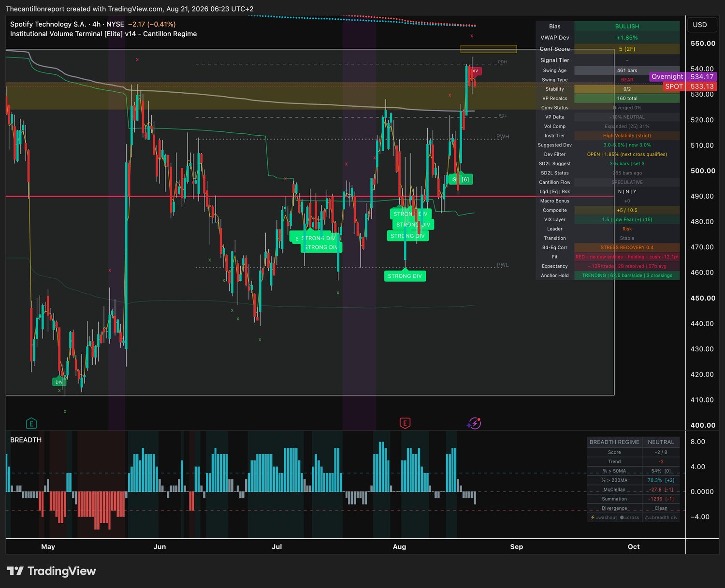Click the green earnings E icon near May
725x588 pixels.
coord(31,424)
